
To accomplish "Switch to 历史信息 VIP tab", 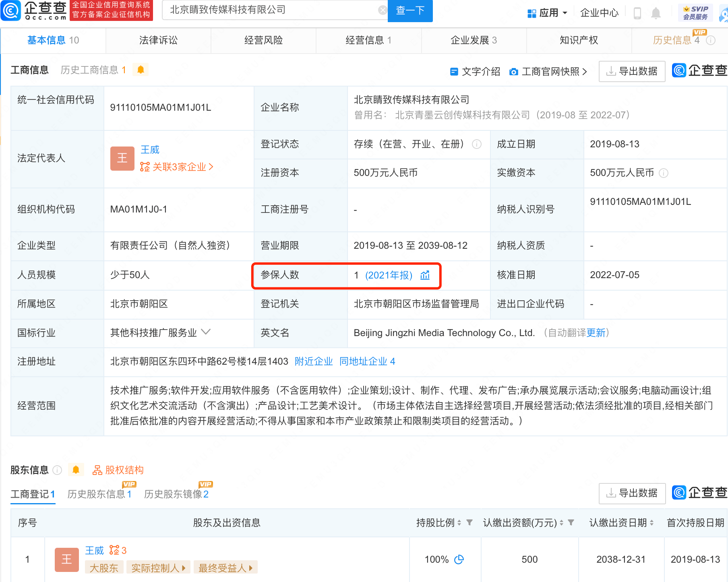I will click(x=676, y=40).
